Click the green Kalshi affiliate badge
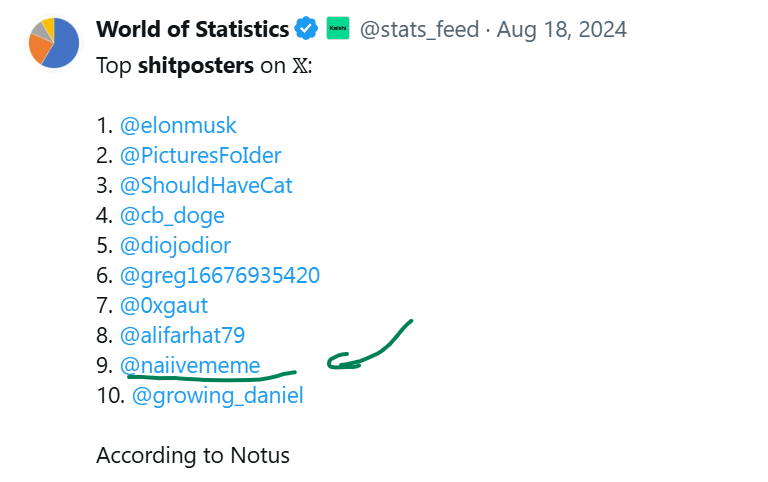768x482 pixels. tap(336, 30)
